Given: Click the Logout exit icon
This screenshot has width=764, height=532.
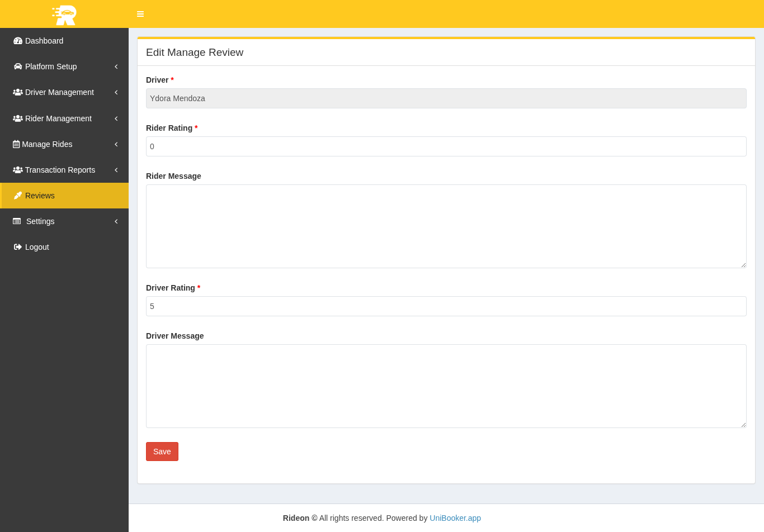Looking at the screenshot, I should point(18,247).
